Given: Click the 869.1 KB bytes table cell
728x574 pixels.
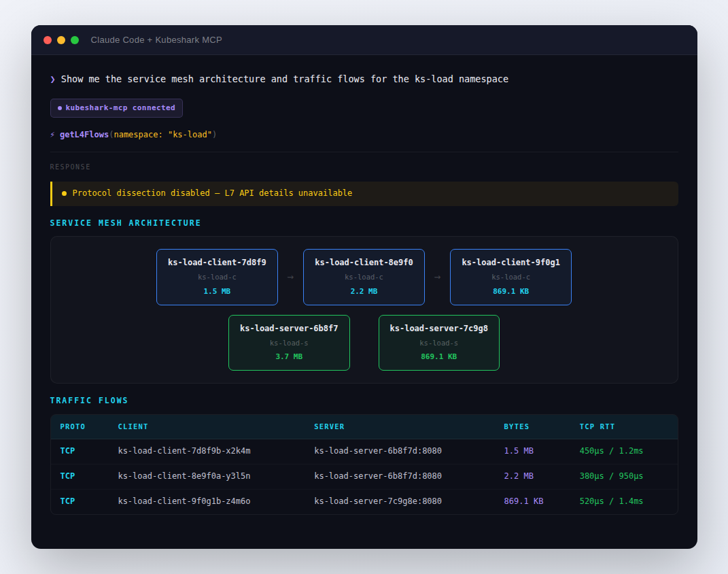Looking at the screenshot, I should pos(523,501).
